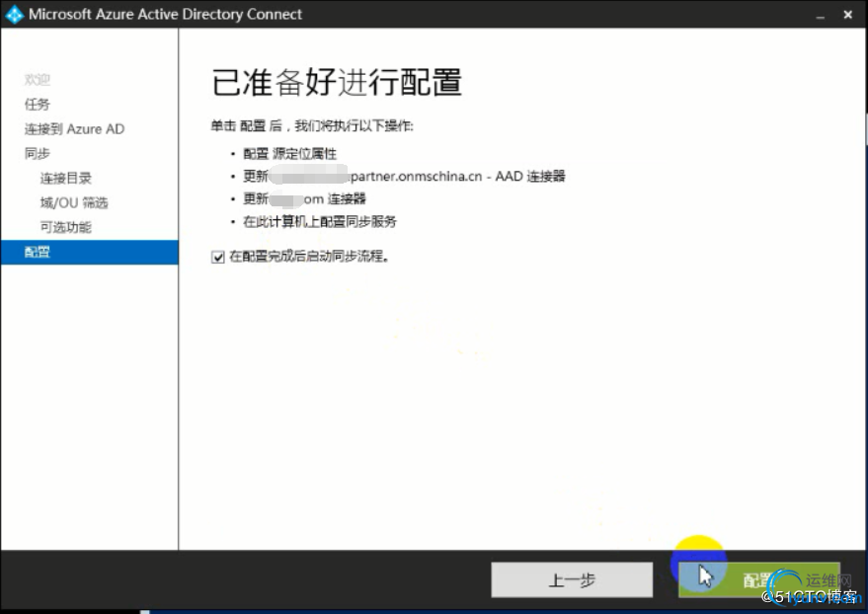
Task: Click 在此计算机上配置同步服务 bullet text
Action: tap(319, 222)
